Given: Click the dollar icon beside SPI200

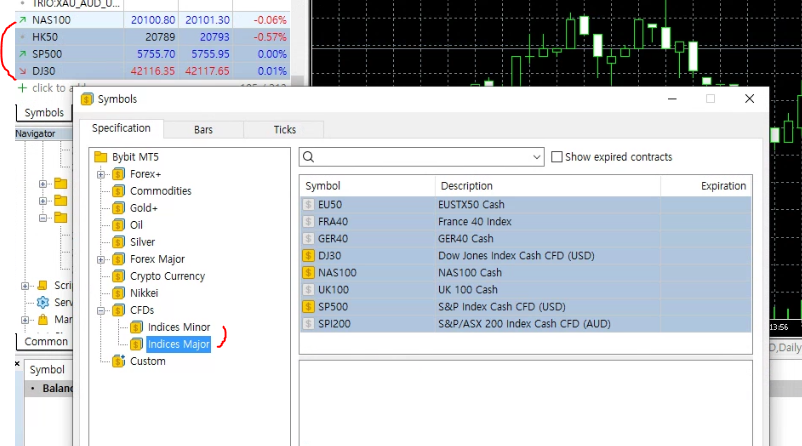Looking at the screenshot, I should pos(308,324).
